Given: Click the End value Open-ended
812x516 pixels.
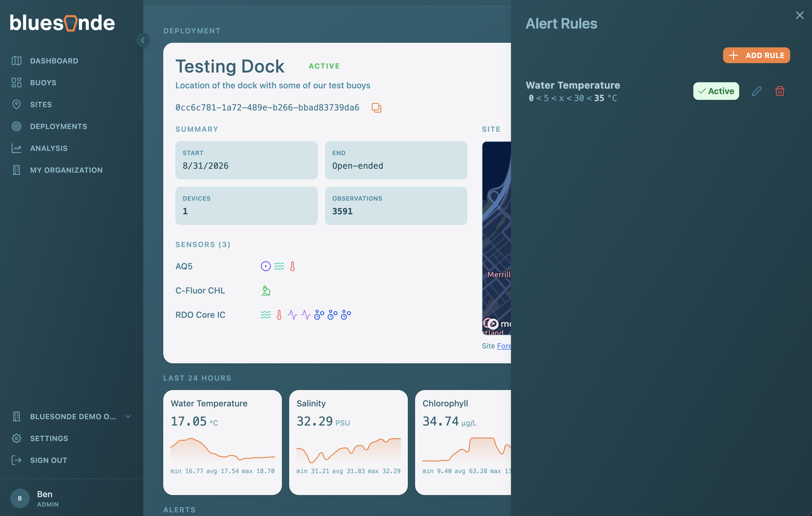Looking at the screenshot, I should point(358,166).
